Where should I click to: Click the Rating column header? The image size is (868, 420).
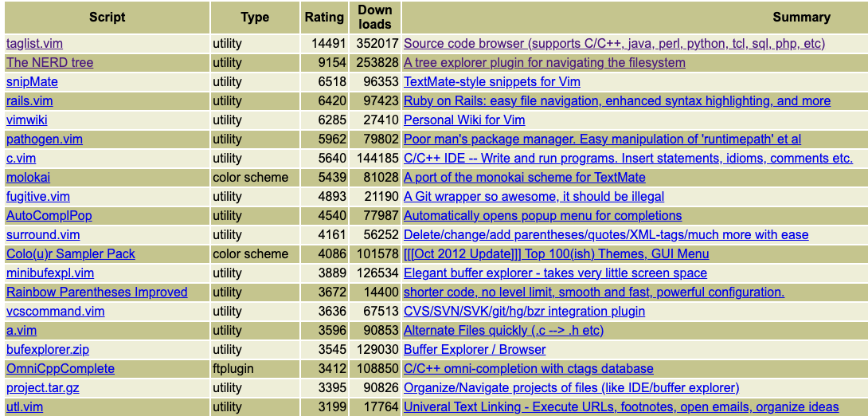[x=324, y=17]
